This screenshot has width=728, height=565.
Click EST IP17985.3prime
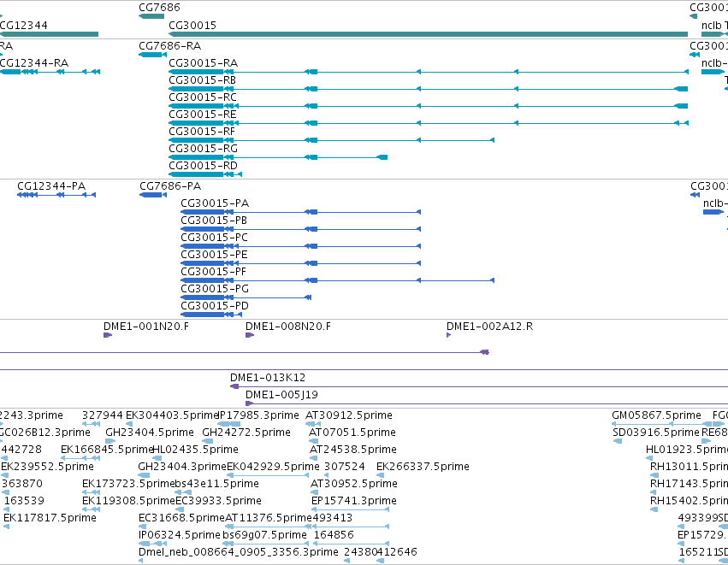[x=258, y=415]
